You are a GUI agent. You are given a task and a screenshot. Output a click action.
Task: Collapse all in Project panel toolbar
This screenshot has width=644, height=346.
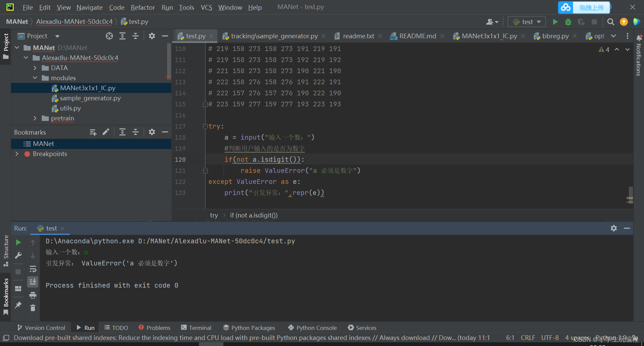[136, 36]
